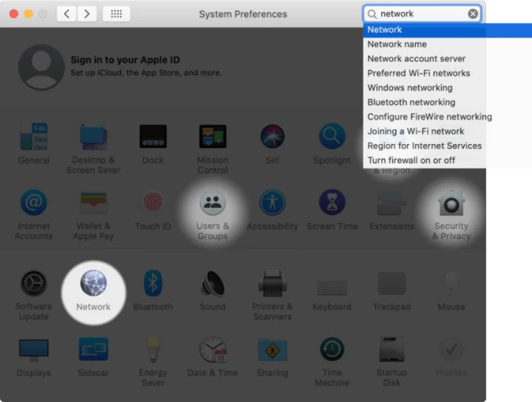Click the Apple ID account avatar
Image resolution: width=532 pixels, height=402 pixels.
(42, 67)
